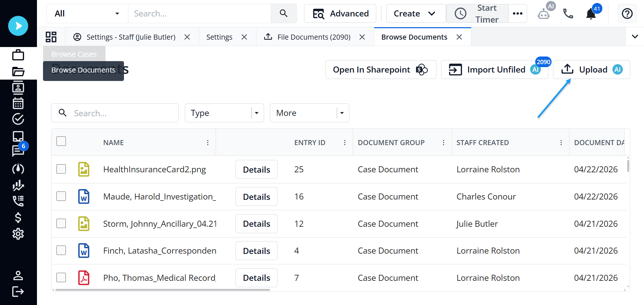Click the HealthInsuranceCard2.png image file icon
The width and height of the screenshot is (644, 305).
coord(84,169)
